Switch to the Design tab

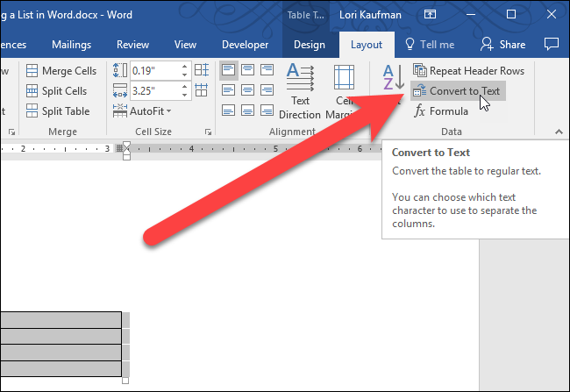(x=309, y=45)
